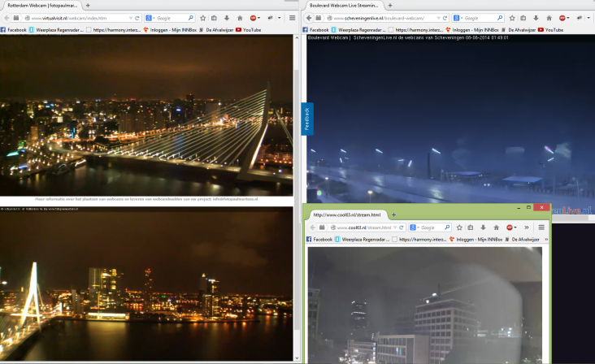This screenshot has width=595, height=364.
Task: Open Google search engine dropdown in Boulevard window
Action: coord(458,18)
